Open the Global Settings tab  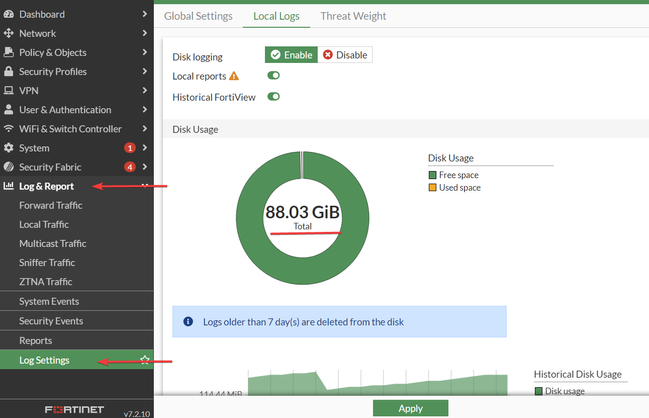[x=198, y=16]
